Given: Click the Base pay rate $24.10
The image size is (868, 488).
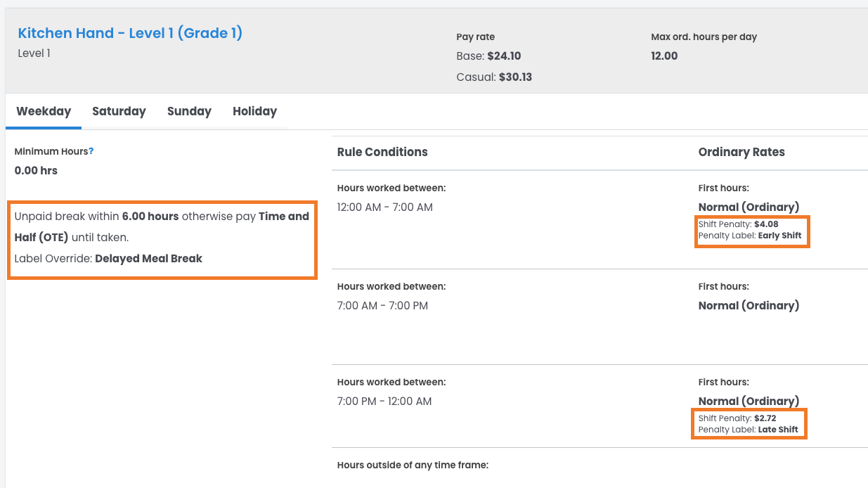Looking at the screenshot, I should point(503,56).
